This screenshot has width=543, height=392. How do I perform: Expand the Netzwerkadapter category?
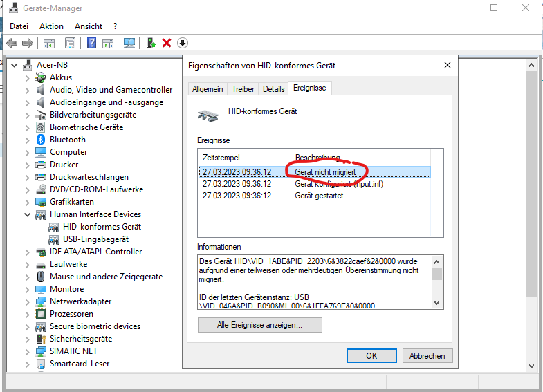(x=28, y=301)
